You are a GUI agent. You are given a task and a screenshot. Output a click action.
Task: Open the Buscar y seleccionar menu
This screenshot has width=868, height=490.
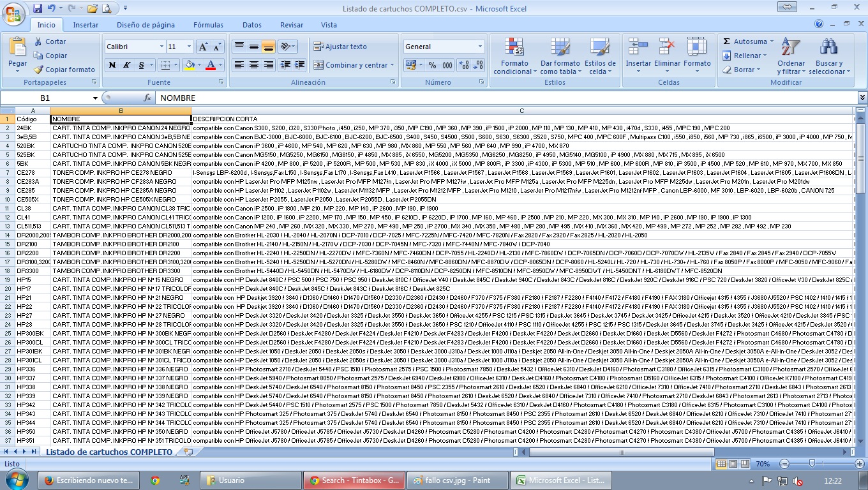pos(828,56)
